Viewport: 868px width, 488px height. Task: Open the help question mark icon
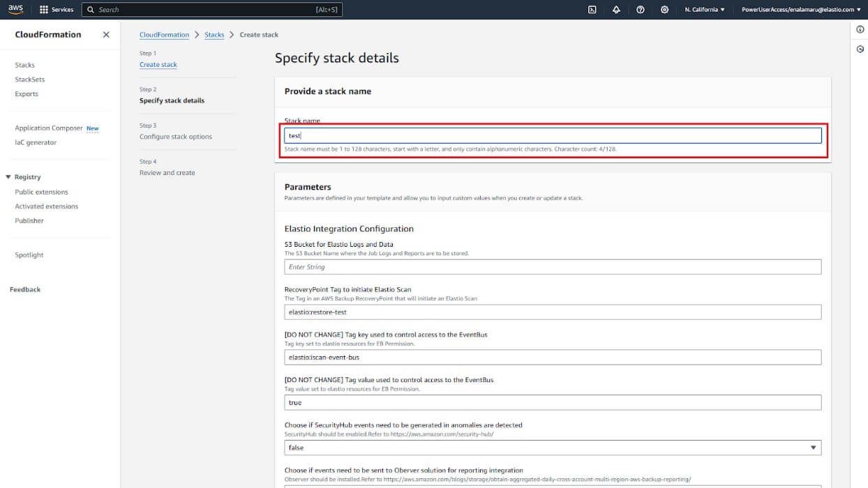pyautogui.click(x=641, y=10)
